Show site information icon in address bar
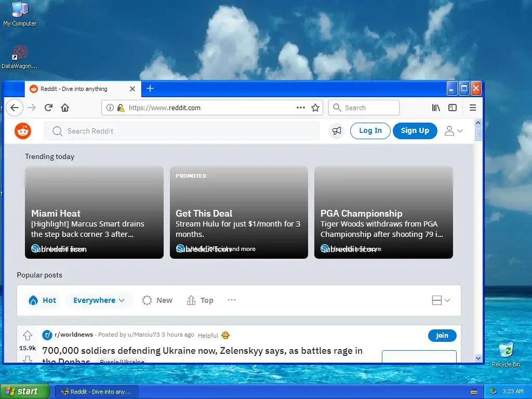 pos(110,108)
